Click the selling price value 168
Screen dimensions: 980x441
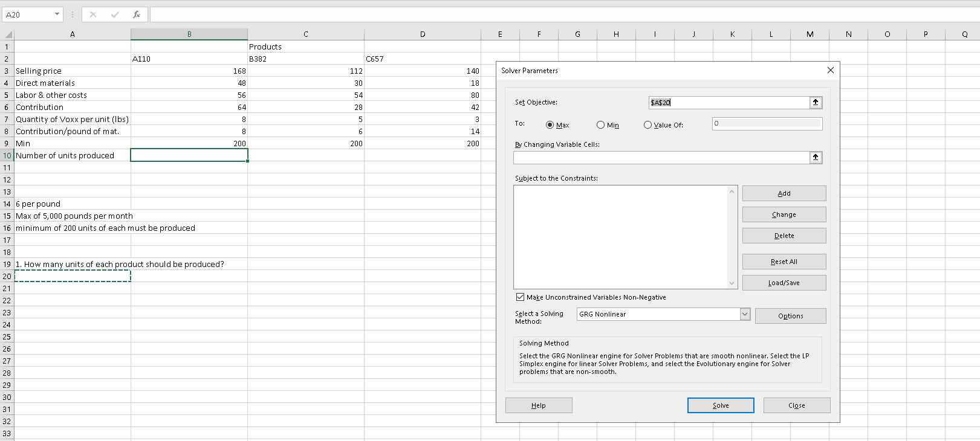(189, 71)
